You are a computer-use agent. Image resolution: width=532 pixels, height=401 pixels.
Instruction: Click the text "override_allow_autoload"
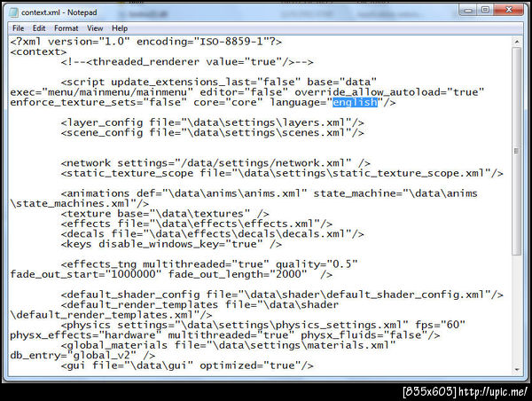[x=367, y=92]
